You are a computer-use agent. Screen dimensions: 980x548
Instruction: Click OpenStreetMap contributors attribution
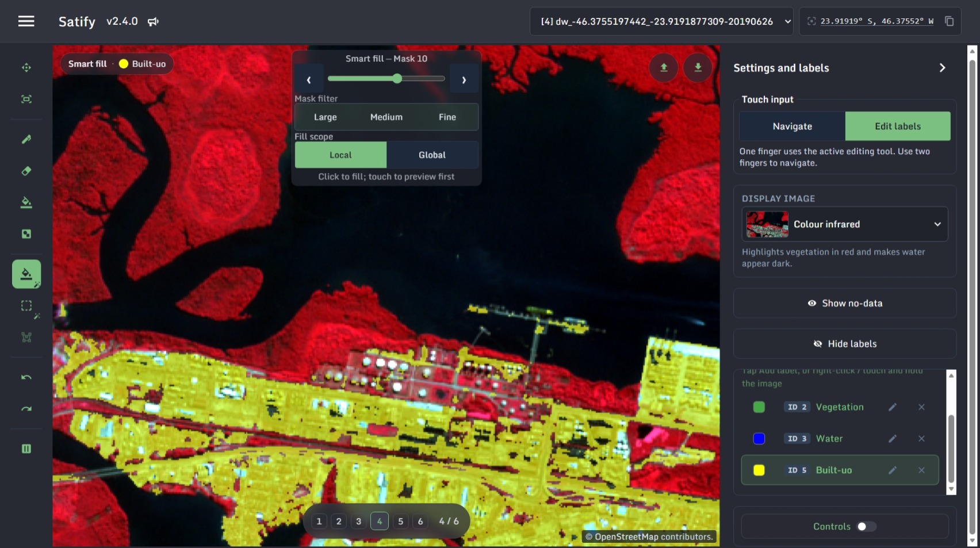click(x=649, y=537)
